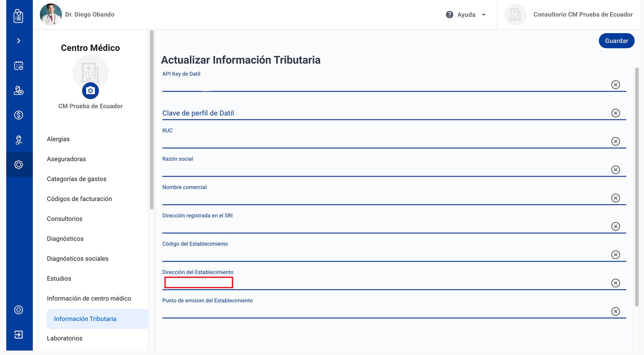Viewport: 644px width, 355px height.
Task: Open the calendar agenda icon
Action: click(x=18, y=65)
